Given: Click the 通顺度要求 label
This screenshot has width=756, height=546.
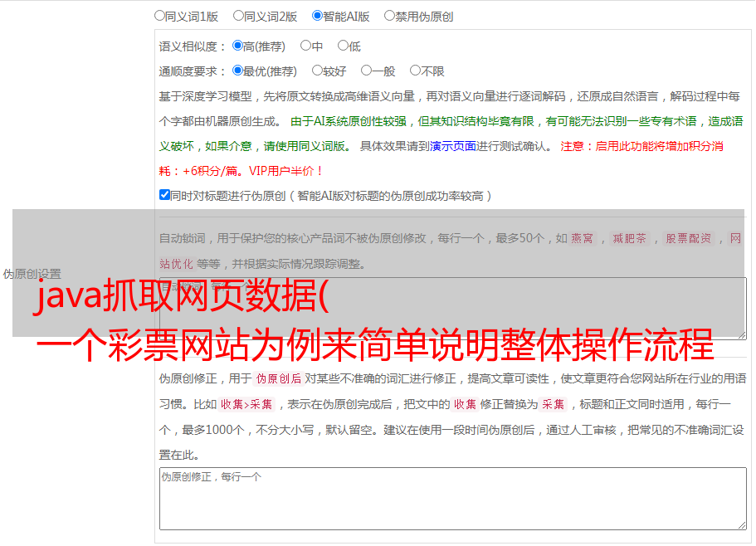Looking at the screenshot, I should pos(193,72).
